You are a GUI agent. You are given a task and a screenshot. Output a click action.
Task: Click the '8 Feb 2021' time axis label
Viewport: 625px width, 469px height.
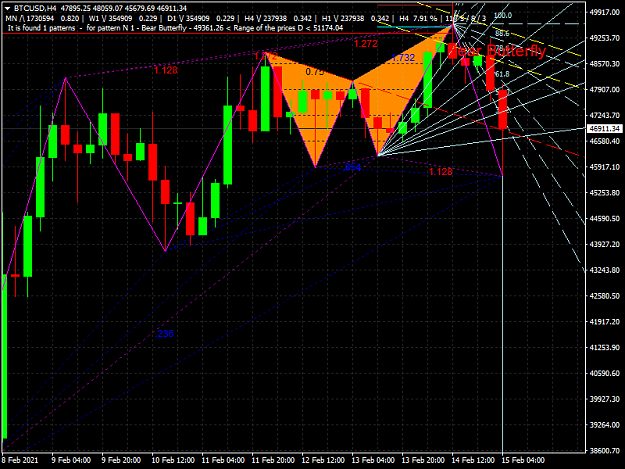click(20, 460)
